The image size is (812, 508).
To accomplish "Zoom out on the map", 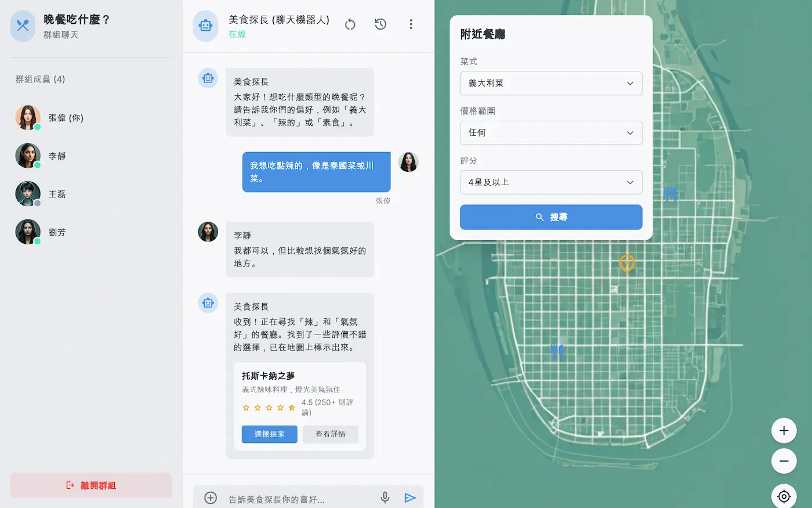I will point(784,461).
